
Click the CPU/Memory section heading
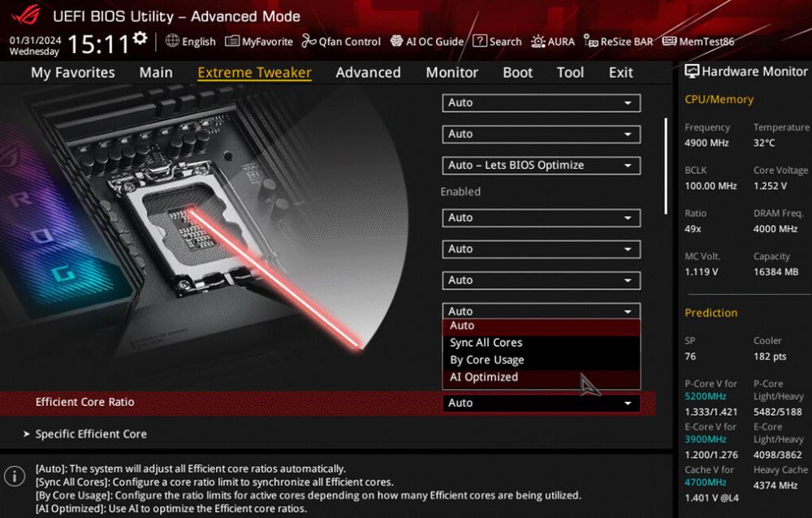(x=719, y=99)
